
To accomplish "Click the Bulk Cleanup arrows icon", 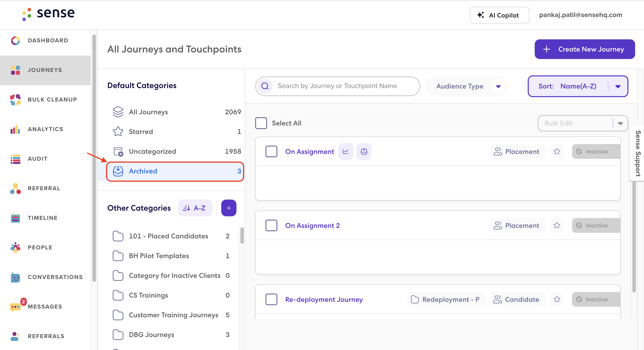I will tap(15, 99).
